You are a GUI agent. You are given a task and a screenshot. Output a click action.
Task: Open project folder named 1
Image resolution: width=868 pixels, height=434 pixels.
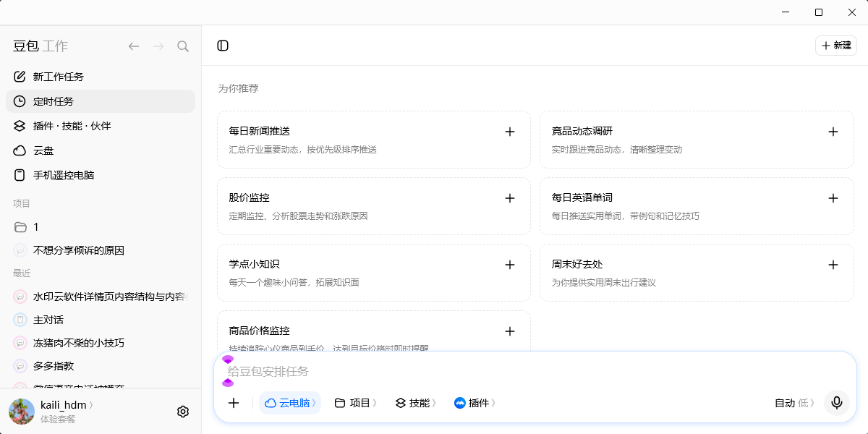click(x=101, y=227)
